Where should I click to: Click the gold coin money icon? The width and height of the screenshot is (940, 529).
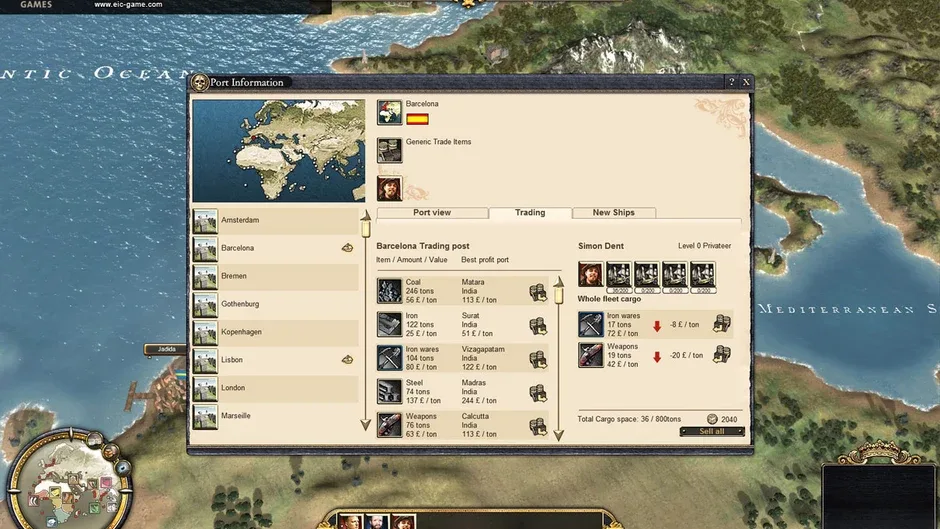[712, 419]
